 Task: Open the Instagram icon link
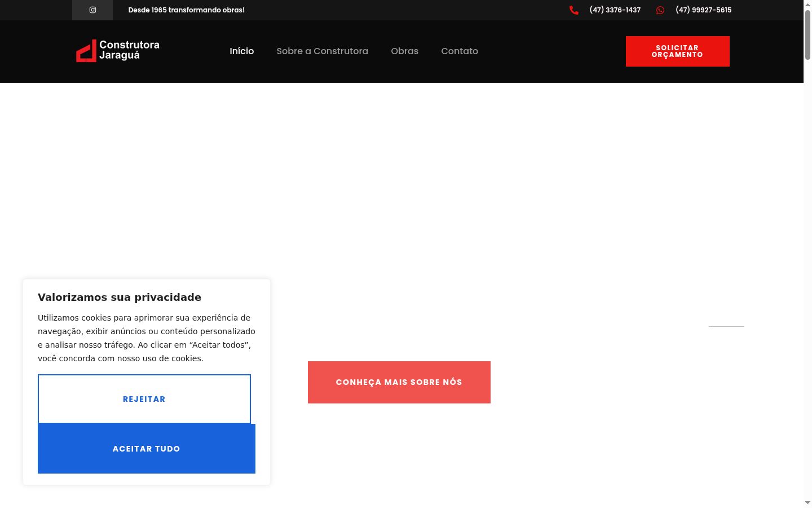[x=92, y=10]
